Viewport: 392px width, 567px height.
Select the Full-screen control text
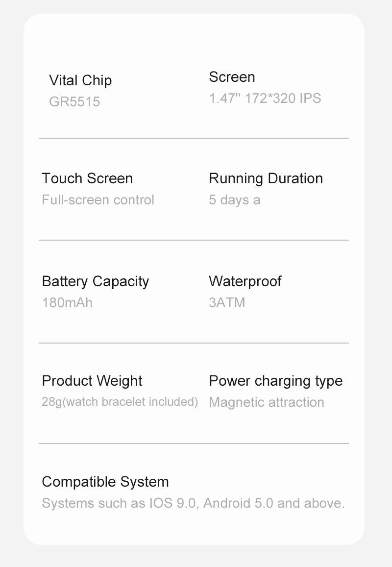tap(98, 200)
